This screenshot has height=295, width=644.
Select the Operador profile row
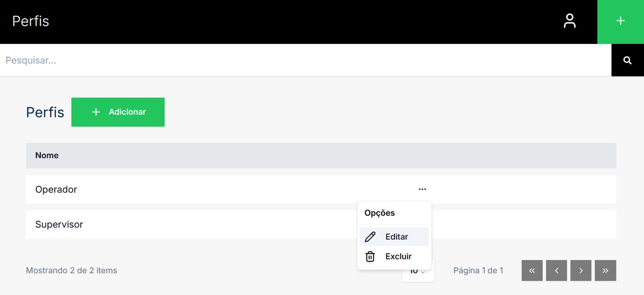coord(56,190)
